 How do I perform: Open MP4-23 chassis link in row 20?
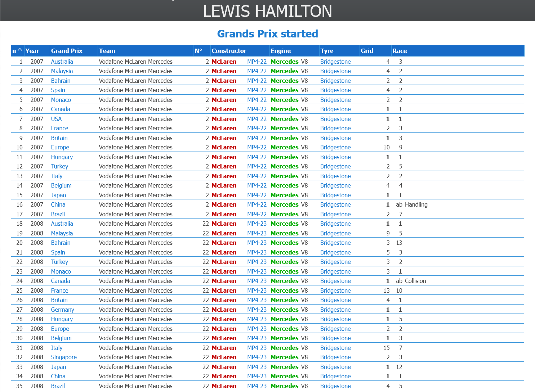(257, 243)
